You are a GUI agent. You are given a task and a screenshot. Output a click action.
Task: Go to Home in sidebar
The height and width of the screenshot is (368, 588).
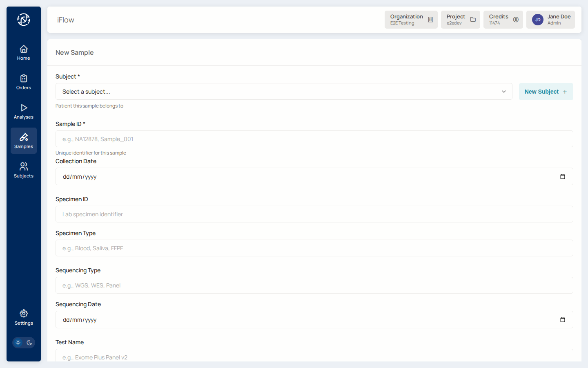(24, 52)
